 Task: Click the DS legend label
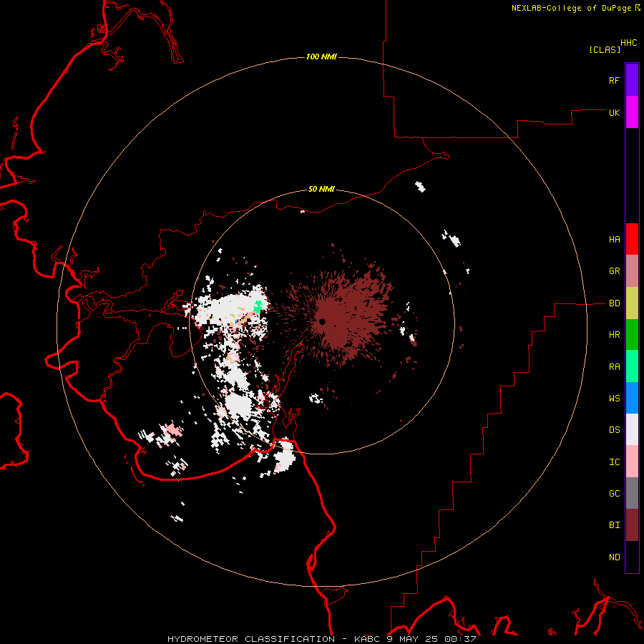pos(614,430)
